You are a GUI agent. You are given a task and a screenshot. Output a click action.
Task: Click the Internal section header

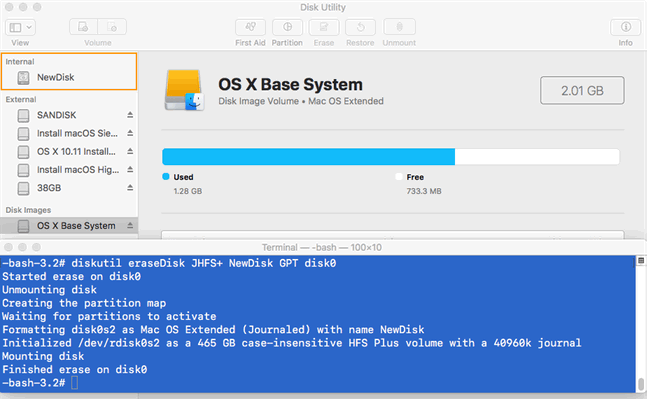[x=20, y=61]
